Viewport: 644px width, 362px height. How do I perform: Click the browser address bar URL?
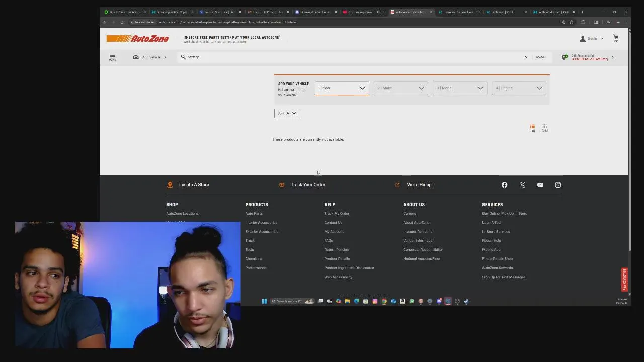[x=227, y=22]
